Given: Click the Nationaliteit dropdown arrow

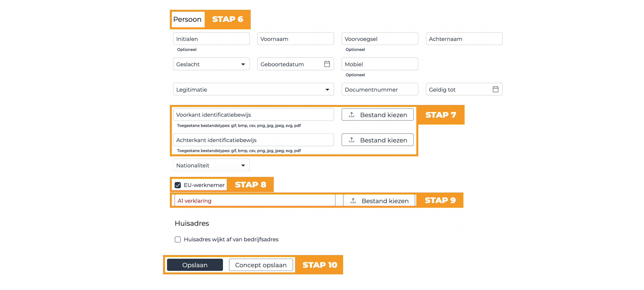Looking at the screenshot, I should point(243,165).
